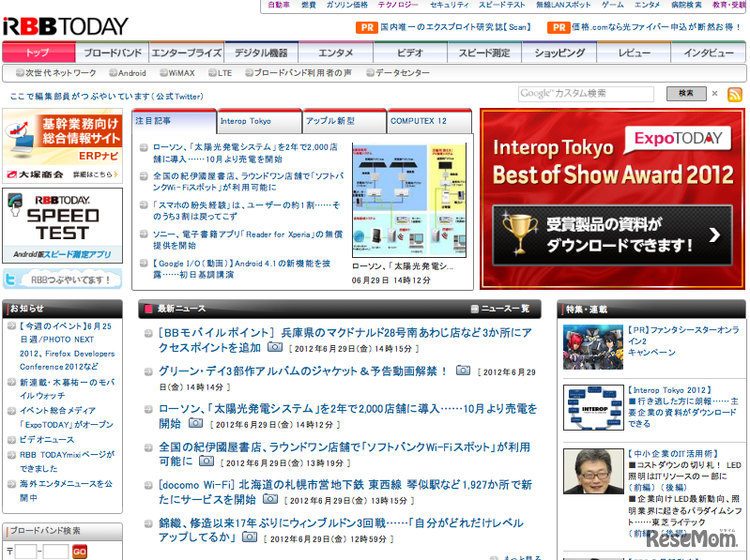Open RBB TODAY mixiページ notice
750x560 pixels.
pyautogui.click(x=67, y=462)
